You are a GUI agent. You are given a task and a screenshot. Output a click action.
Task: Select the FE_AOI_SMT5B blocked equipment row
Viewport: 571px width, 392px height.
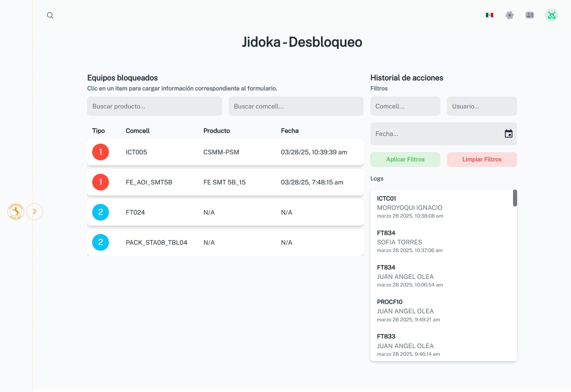click(225, 182)
